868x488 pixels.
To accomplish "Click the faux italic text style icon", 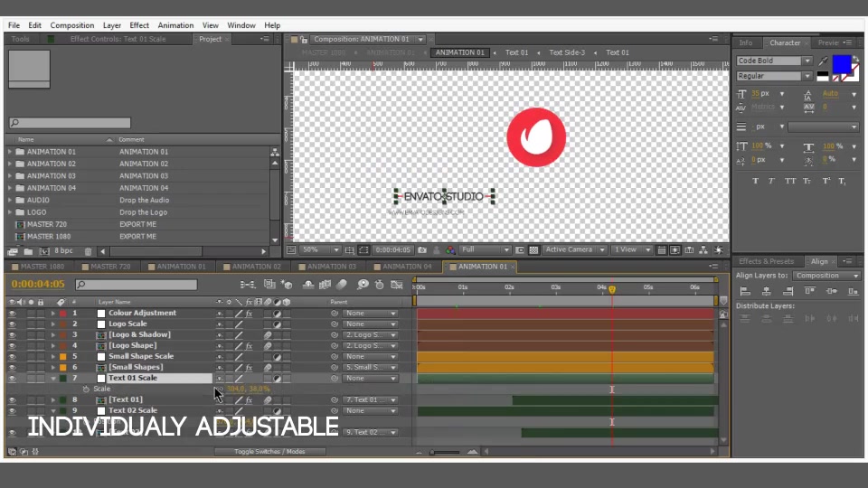I will pos(771,181).
